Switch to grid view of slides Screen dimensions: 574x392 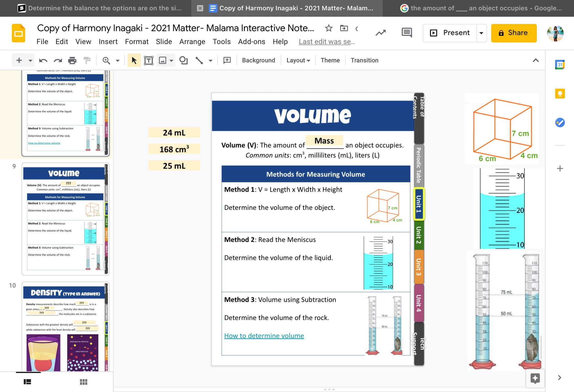point(83,382)
